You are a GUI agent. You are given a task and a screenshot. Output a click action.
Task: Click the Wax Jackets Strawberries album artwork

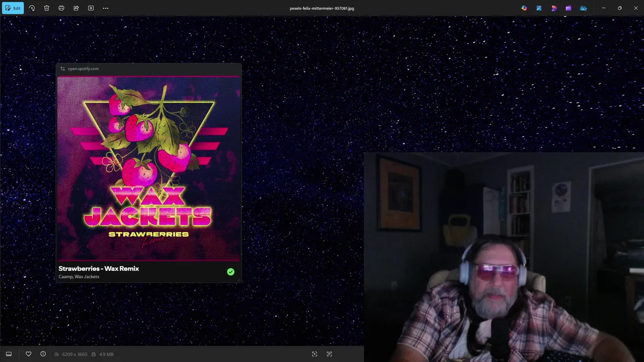pos(149,168)
